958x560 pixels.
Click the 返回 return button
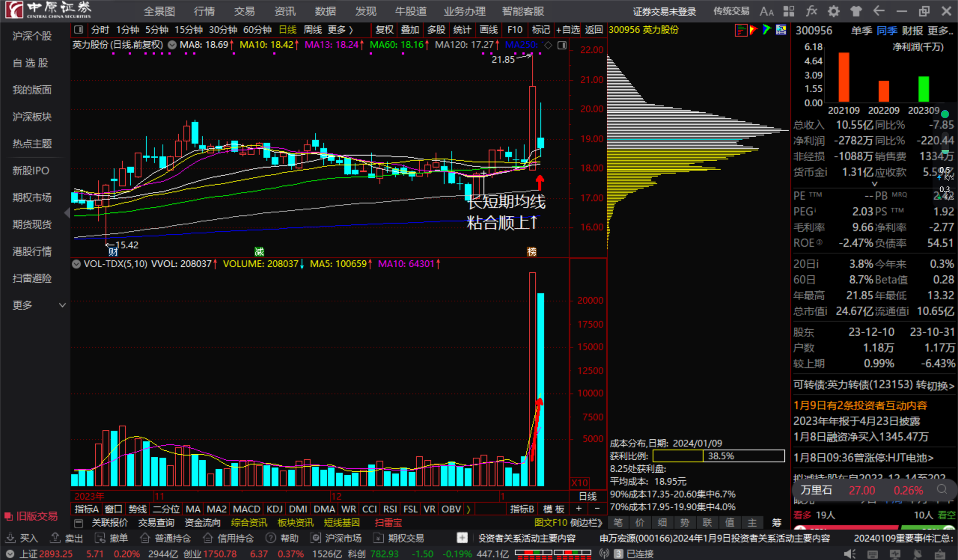[594, 30]
